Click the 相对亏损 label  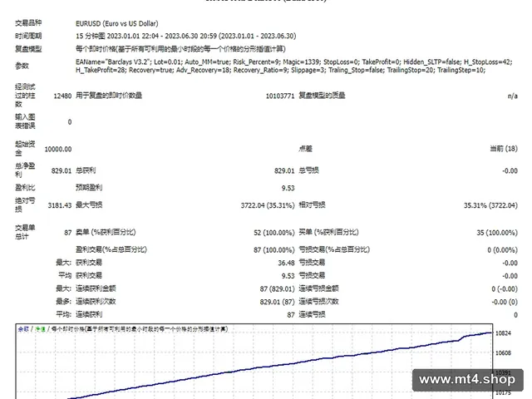(312, 204)
